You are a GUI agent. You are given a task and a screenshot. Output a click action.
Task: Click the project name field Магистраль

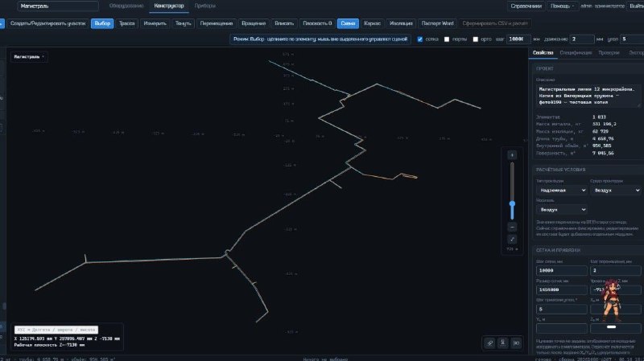point(58,6)
